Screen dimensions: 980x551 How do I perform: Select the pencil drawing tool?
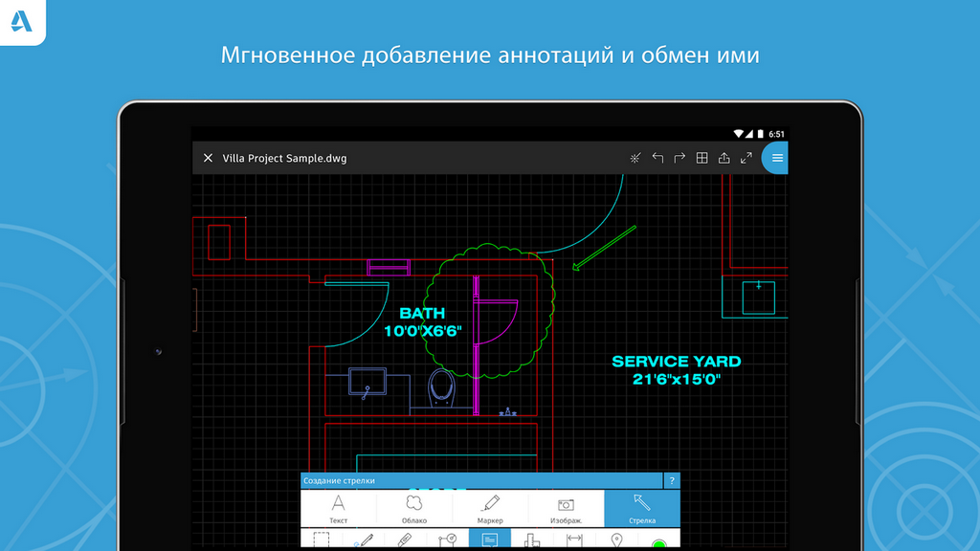pos(364,541)
